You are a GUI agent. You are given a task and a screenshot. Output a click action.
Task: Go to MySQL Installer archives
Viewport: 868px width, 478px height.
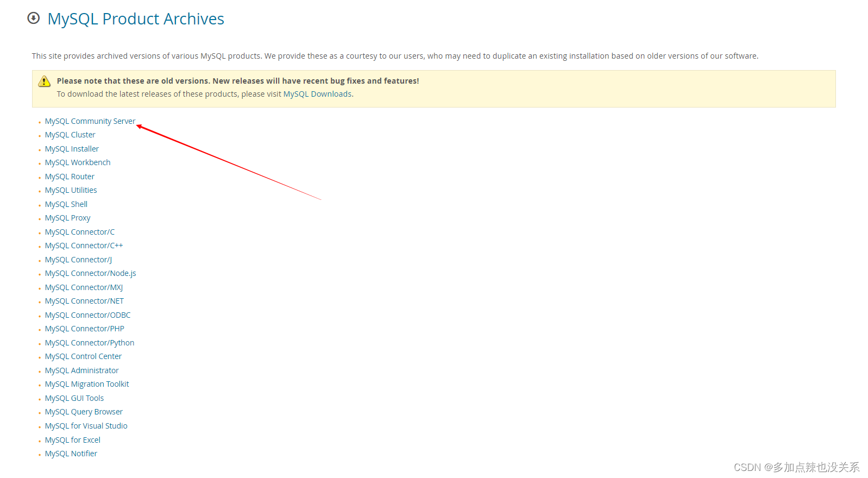click(72, 149)
